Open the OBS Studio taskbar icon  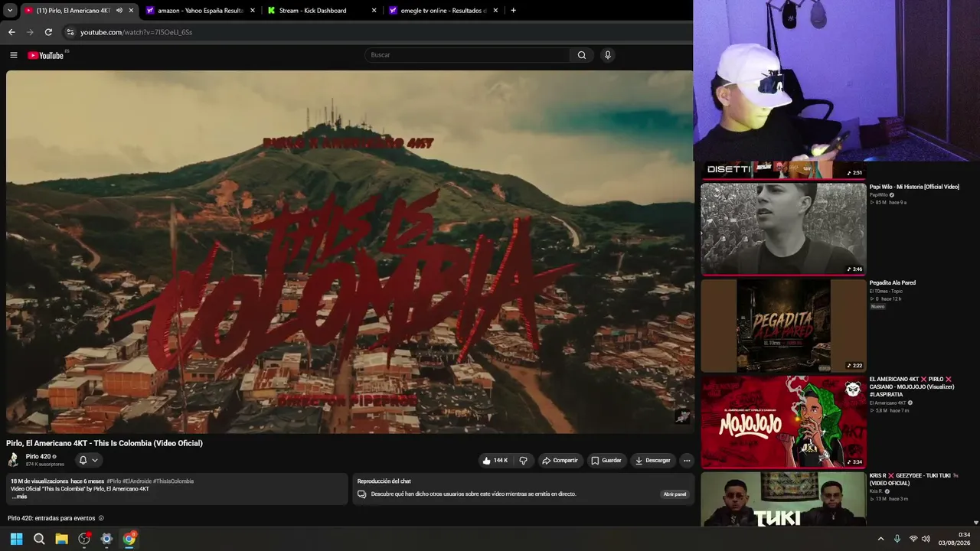click(x=84, y=539)
